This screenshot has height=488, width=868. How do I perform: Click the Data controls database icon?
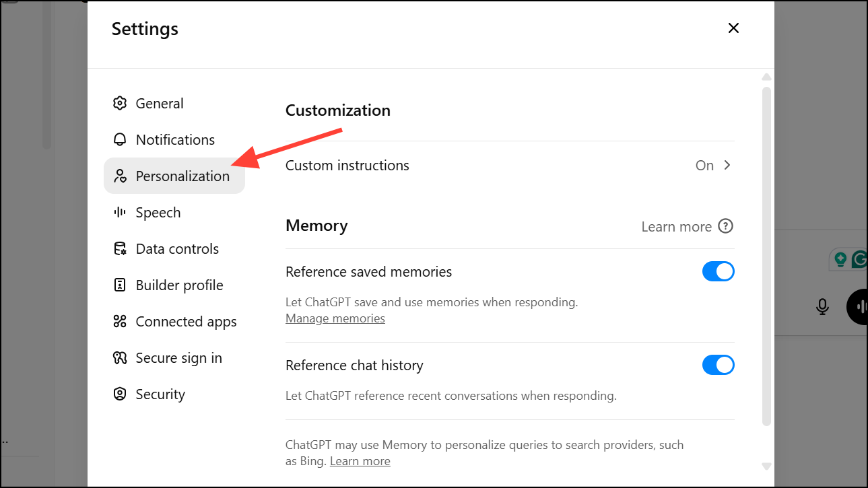pyautogui.click(x=120, y=249)
